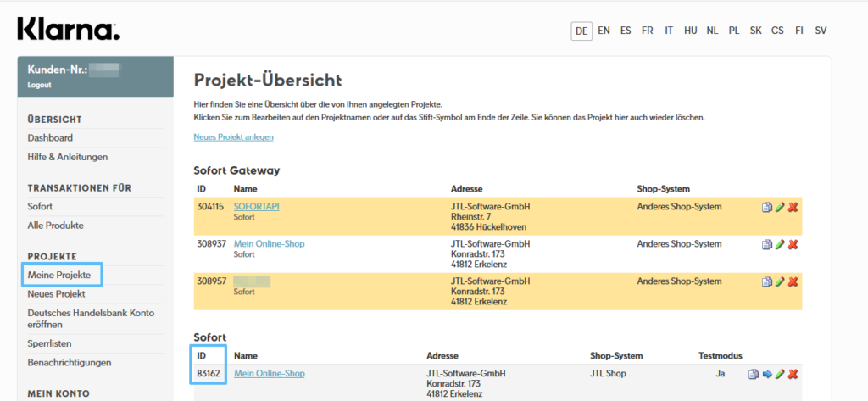Open Sperrlisten from the sidebar
Viewport: 868px width, 401px height.
tap(49, 343)
